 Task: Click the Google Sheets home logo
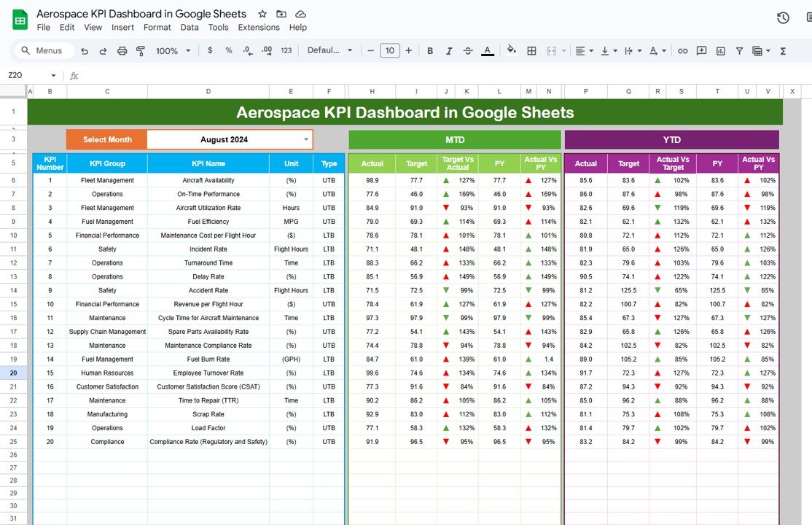pos(20,20)
